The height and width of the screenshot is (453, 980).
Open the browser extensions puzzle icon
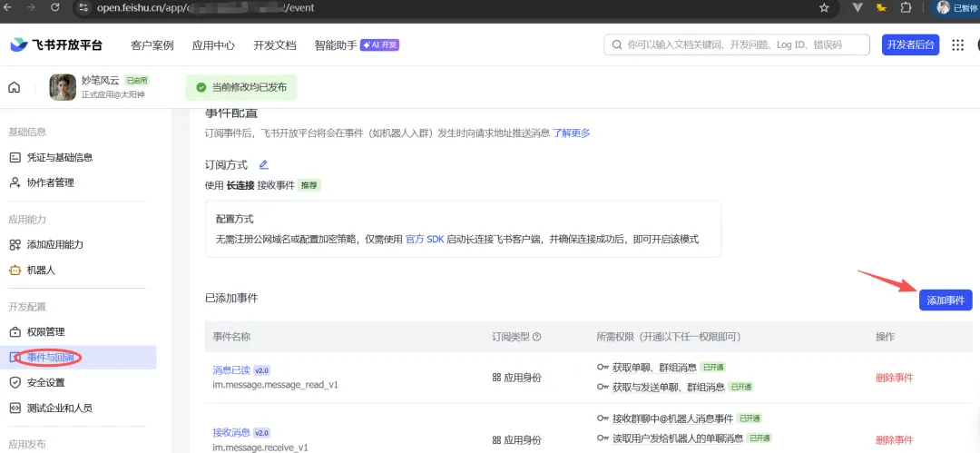[905, 7]
